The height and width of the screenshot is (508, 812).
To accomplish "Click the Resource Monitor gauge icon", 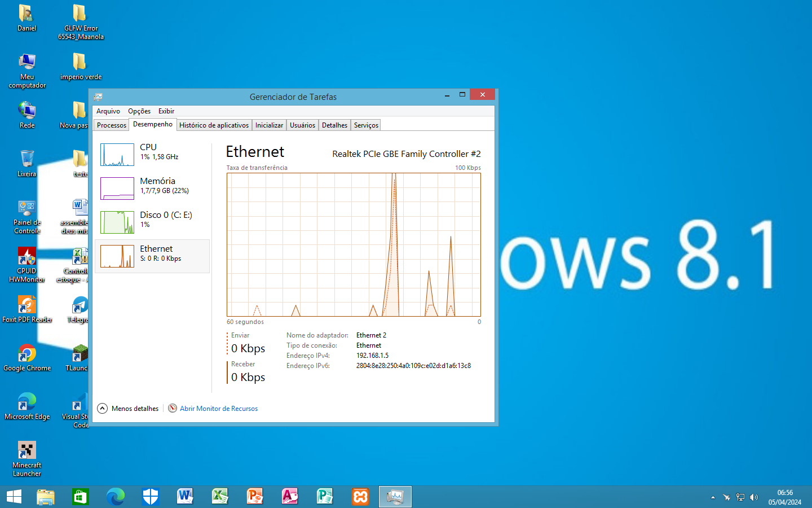I will point(173,408).
